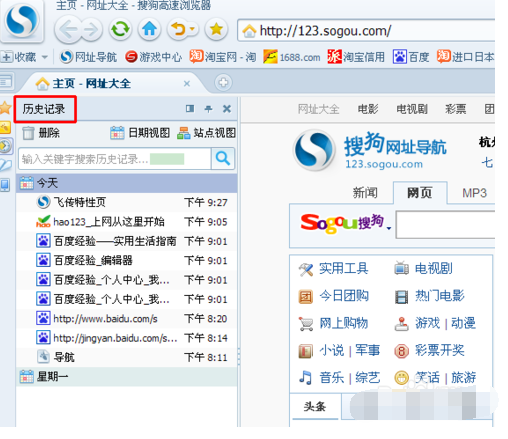Open the 淘宝网 bookmark
The width and height of the screenshot is (508, 439).
click(x=223, y=57)
